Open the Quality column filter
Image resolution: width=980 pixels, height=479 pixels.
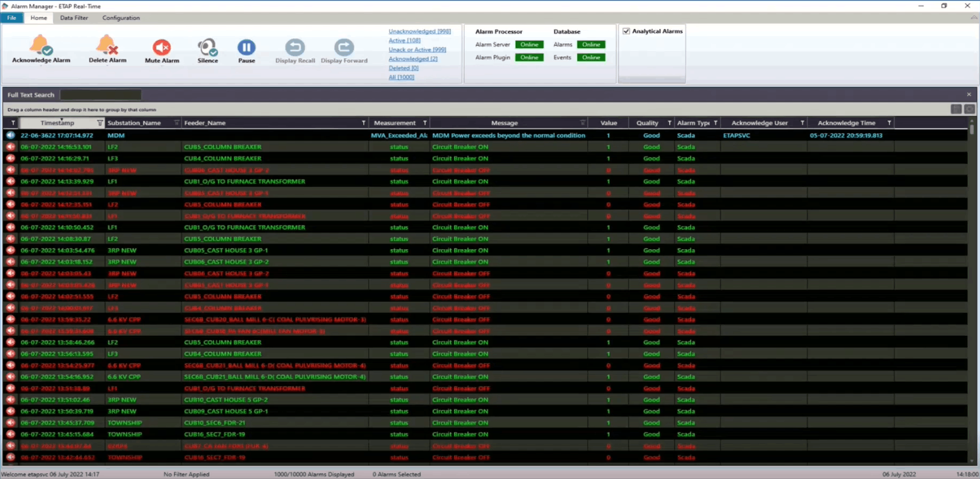tap(669, 123)
